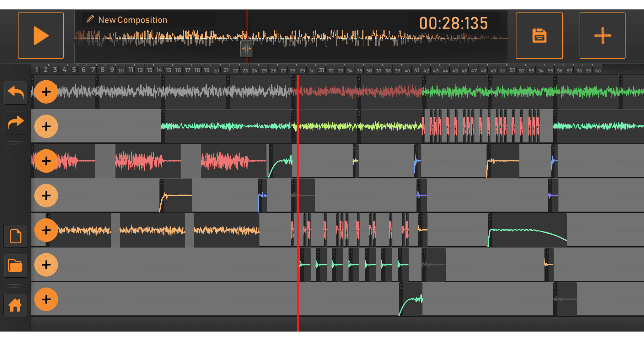
Task: Click the overview waveform scrubber handle
Action: coord(246,49)
